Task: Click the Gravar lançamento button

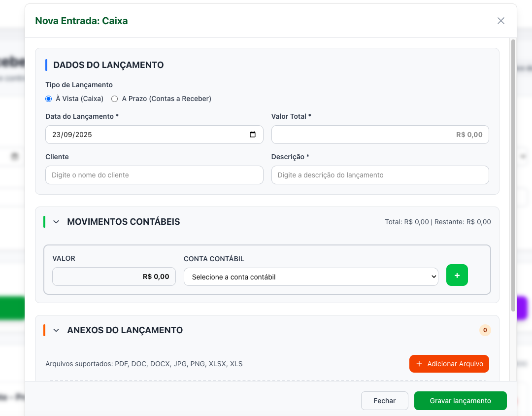Action: (460, 401)
